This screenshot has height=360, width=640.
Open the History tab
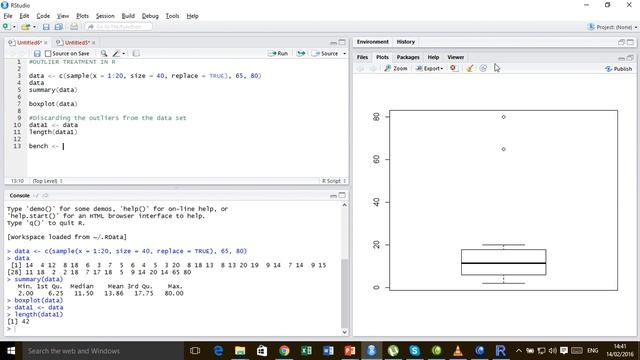405,42
